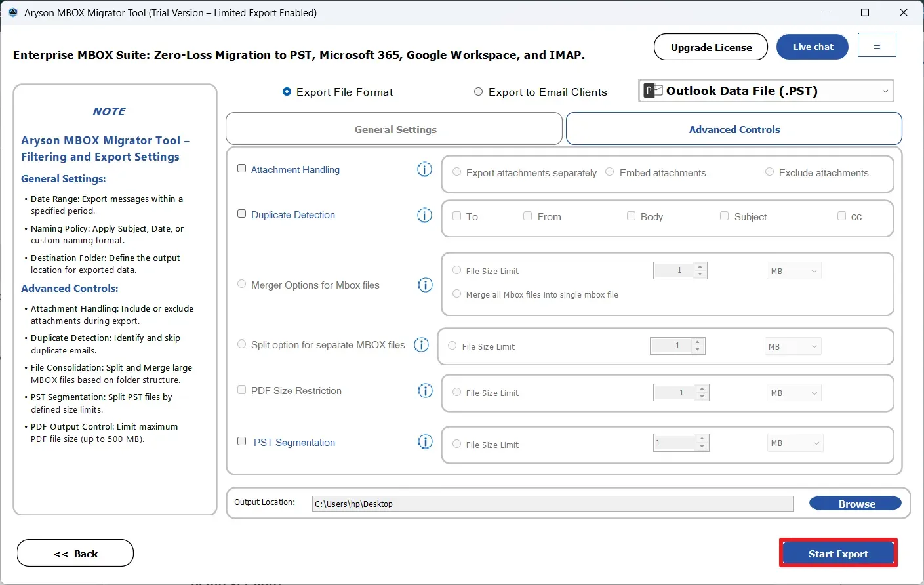Tick the PST Segmentation checkbox
This screenshot has width=924, height=585.
(x=241, y=441)
